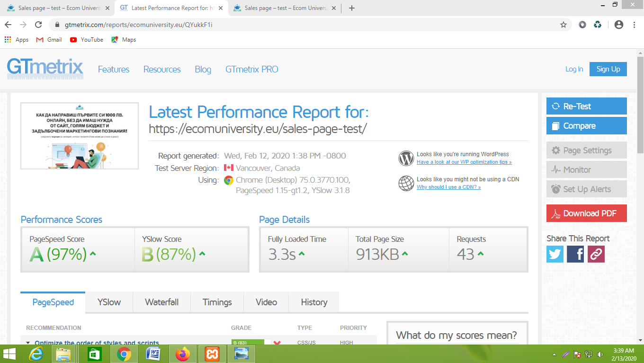Click the GTmetrix logo
This screenshot has width=644, height=363.
(45, 69)
